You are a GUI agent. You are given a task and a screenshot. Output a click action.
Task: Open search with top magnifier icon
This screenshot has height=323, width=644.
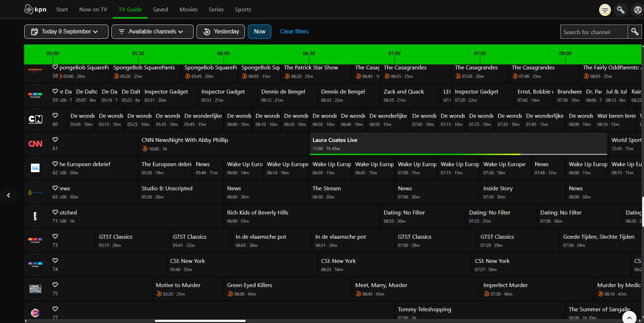click(621, 10)
